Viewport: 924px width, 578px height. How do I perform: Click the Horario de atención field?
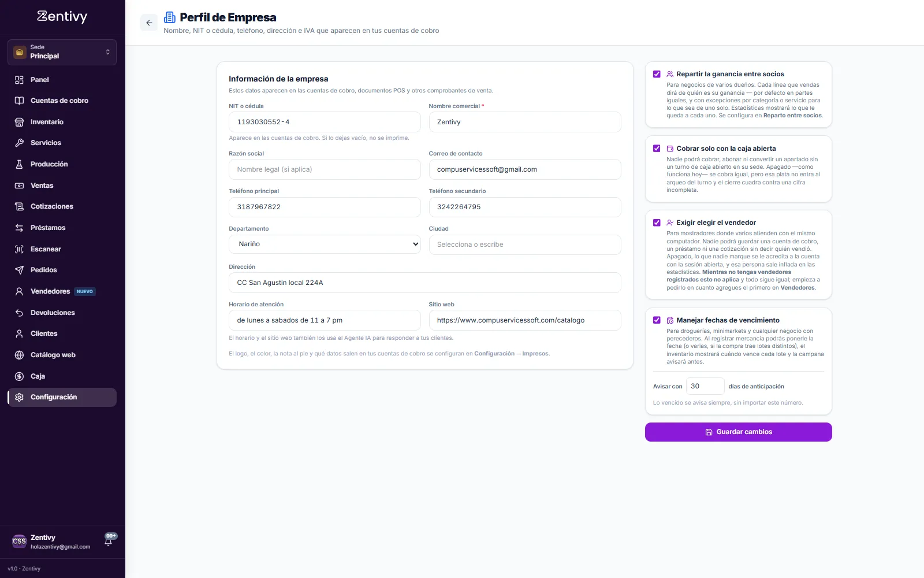[x=325, y=320]
